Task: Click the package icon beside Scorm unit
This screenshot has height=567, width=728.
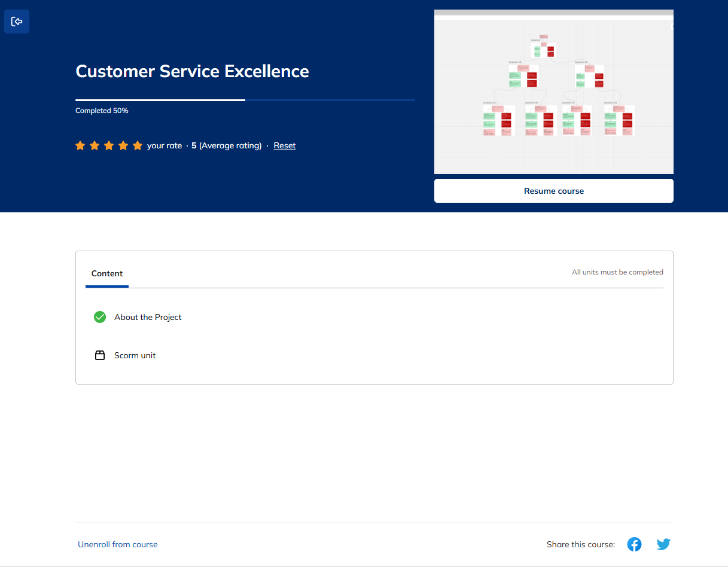Action: tap(100, 355)
